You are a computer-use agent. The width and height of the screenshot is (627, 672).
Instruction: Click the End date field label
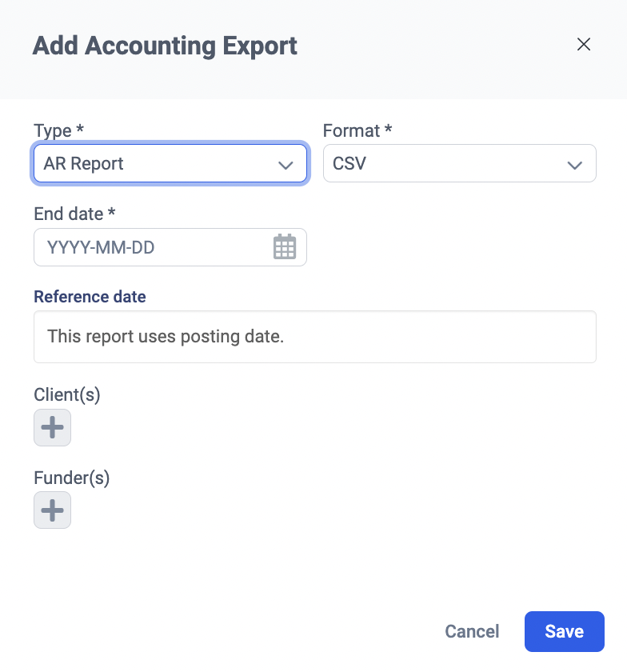click(69, 214)
